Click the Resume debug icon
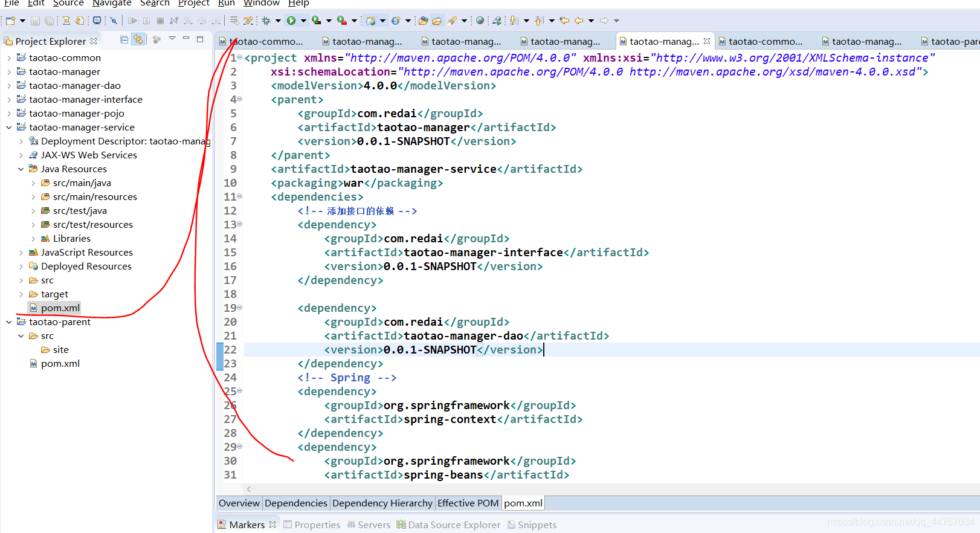The height and width of the screenshot is (533, 980). [x=132, y=21]
